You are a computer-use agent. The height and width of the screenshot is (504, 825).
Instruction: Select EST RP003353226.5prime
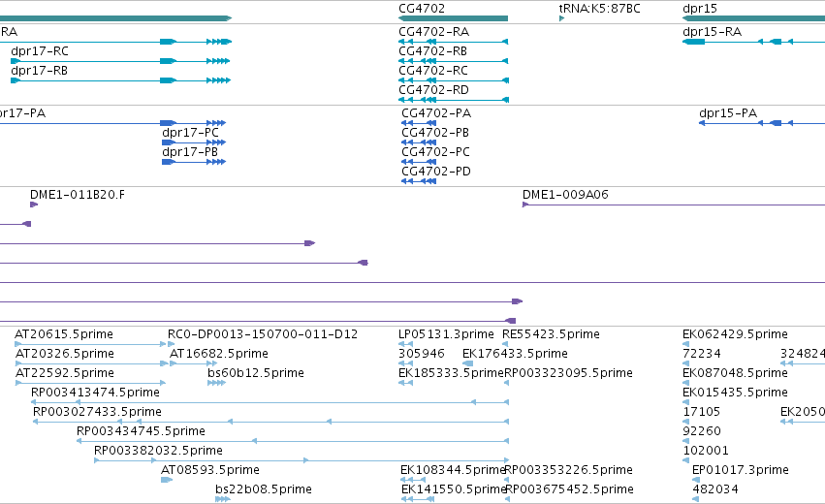pyautogui.click(x=569, y=470)
